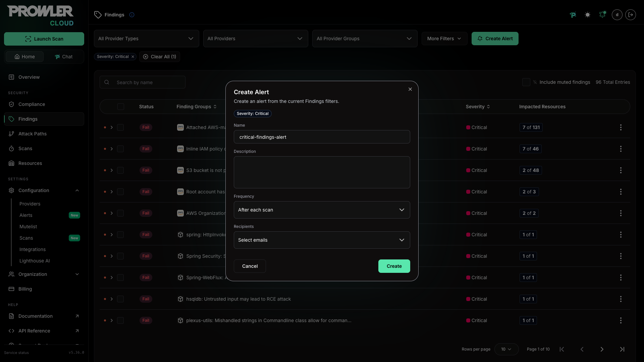Cancel the Create Alert dialog
Image resolution: width=644 pixels, height=362 pixels.
click(250, 266)
